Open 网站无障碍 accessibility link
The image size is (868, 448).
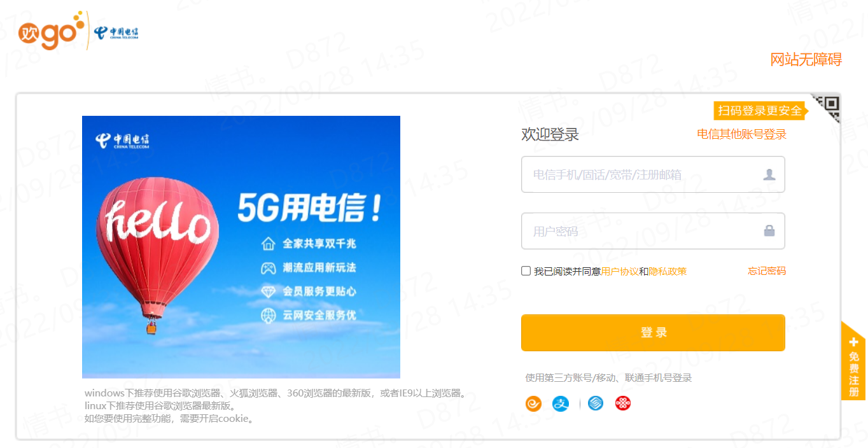click(x=806, y=60)
